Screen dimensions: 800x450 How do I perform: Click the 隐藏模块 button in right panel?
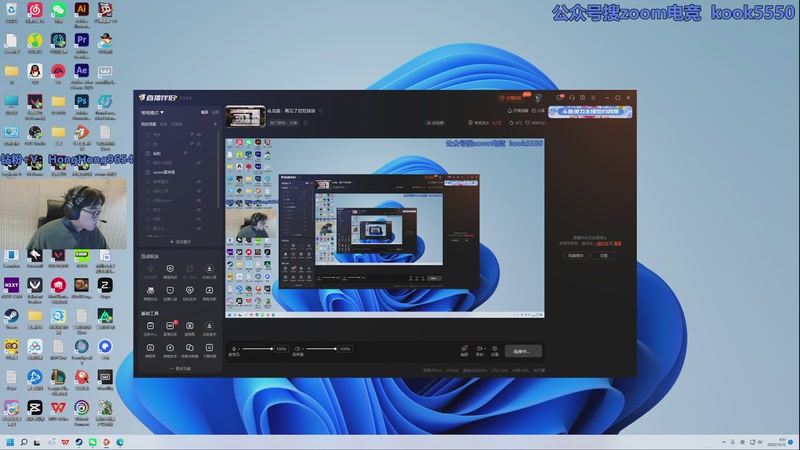click(x=576, y=256)
